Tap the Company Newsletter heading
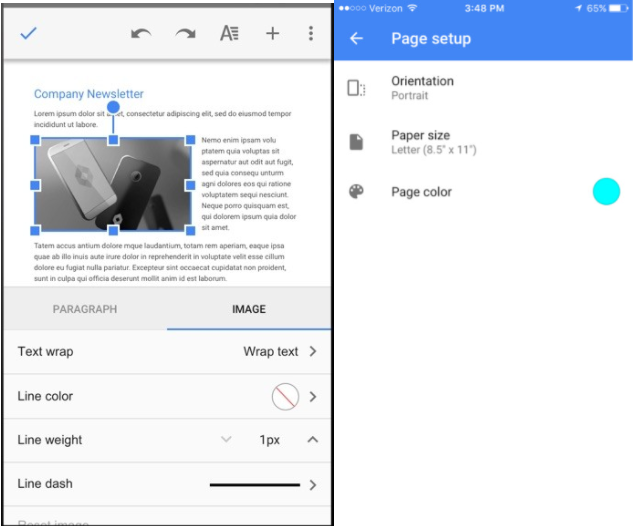Screen dimensions: 634x526 click(x=89, y=94)
